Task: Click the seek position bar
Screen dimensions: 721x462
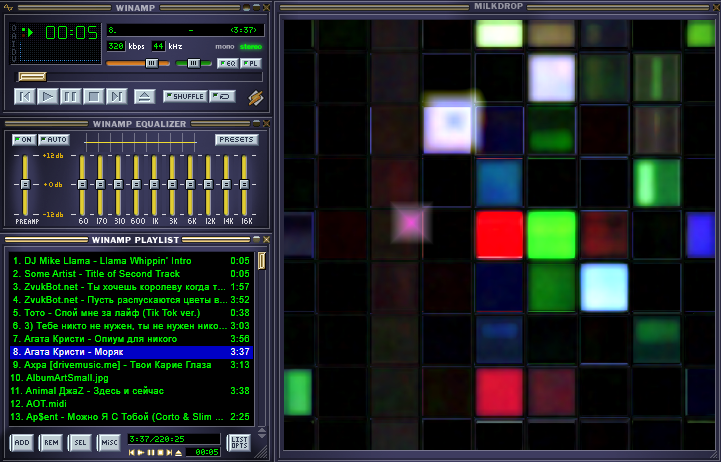Action: [139, 76]
